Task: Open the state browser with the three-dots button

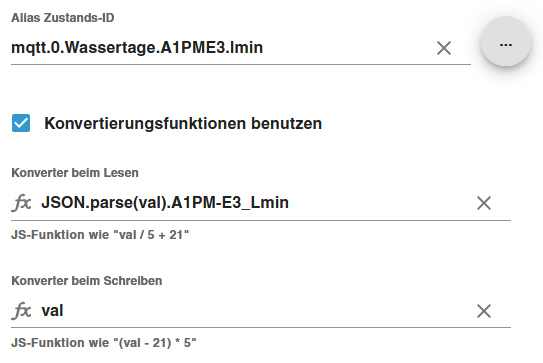Action: (x=506, y=42)
